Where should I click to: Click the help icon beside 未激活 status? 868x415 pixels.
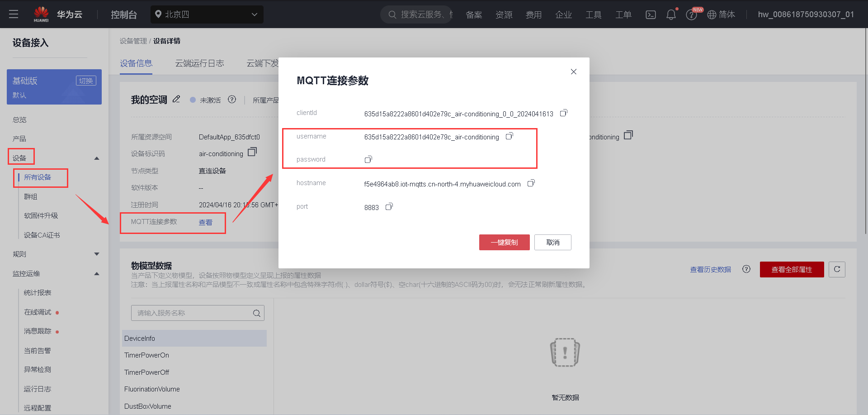coord(232,100)
